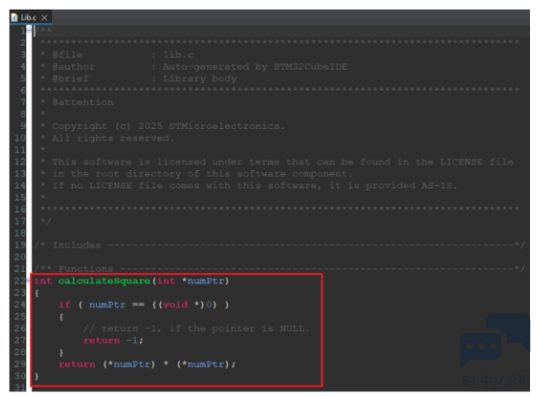Click the numPtr parameter in function signature
The height and width of the screenshot is (396, 539).
point(206,281)
